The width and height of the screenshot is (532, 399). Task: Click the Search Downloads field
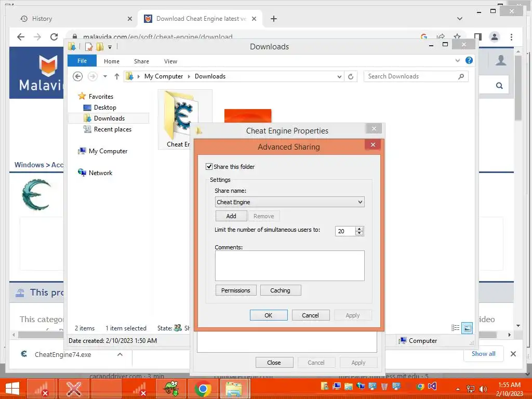click(412, 76)
